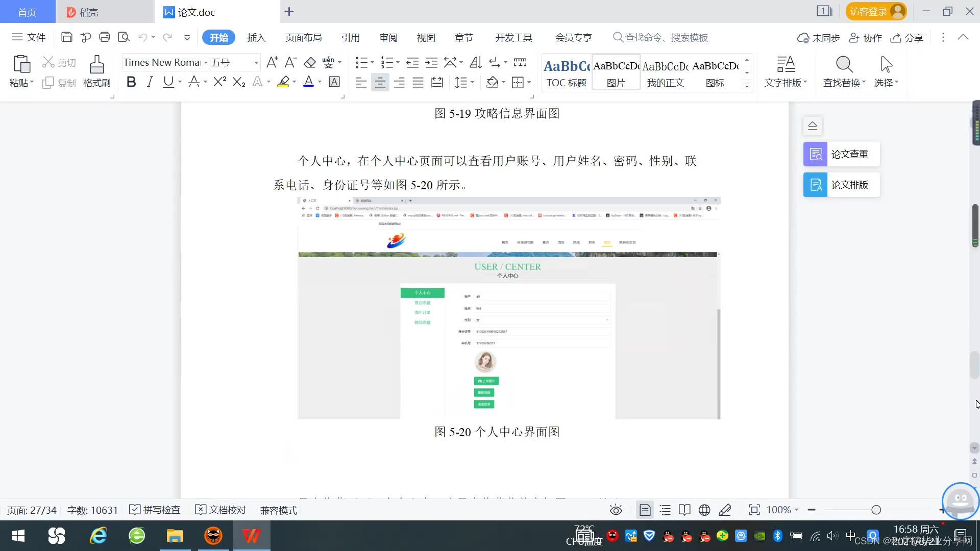Switch to the 页面布局 ribbon tab
Screen dimensions: 980x551
pyautogui.click(x=303, y=38)
